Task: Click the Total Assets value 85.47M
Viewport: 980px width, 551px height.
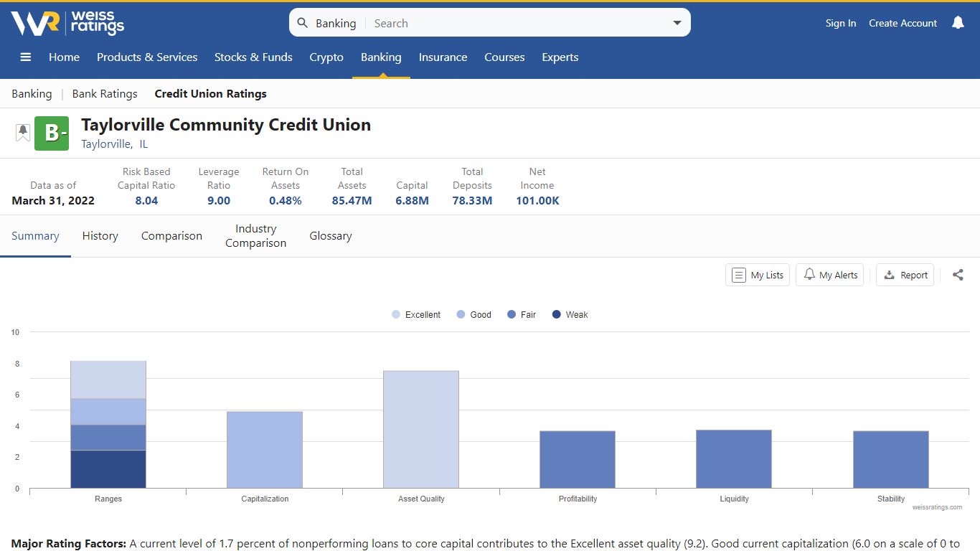Action: [x=352, y=201]
